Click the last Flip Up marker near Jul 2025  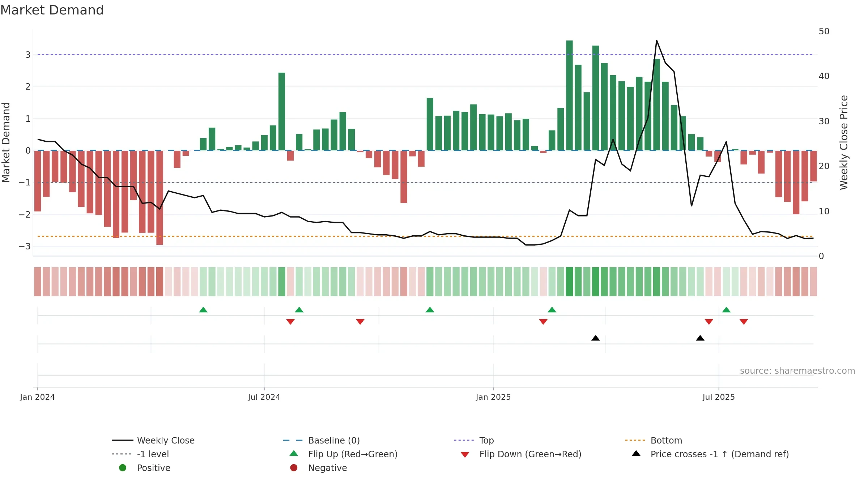(x=726, y=310)
